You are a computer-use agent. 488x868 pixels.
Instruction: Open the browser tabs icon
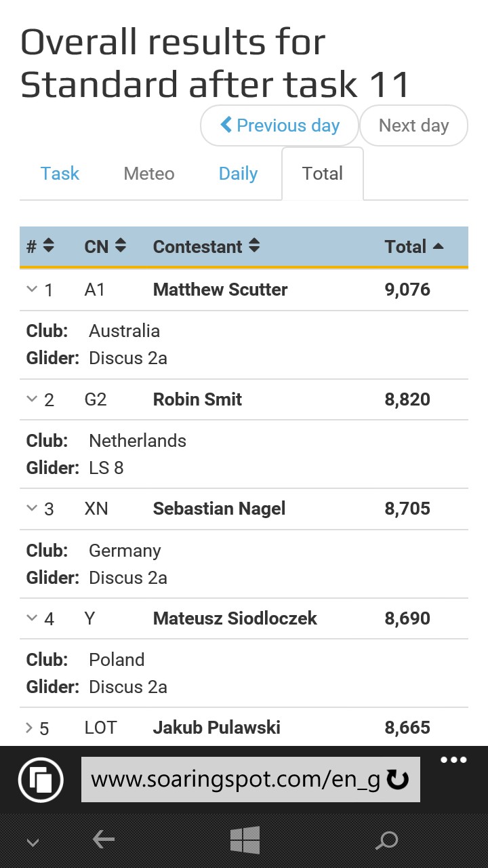(x=41, y=780)
